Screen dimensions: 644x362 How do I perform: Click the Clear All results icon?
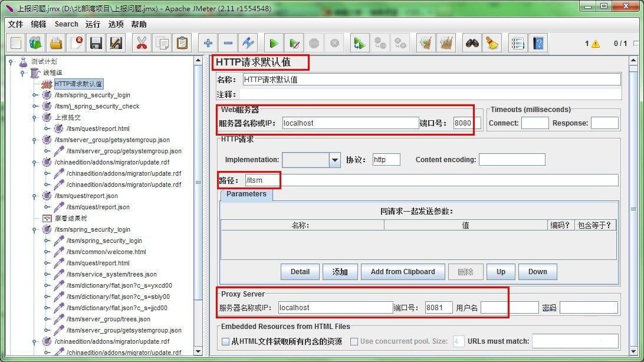pyautogui.click(x=446, y=42)
